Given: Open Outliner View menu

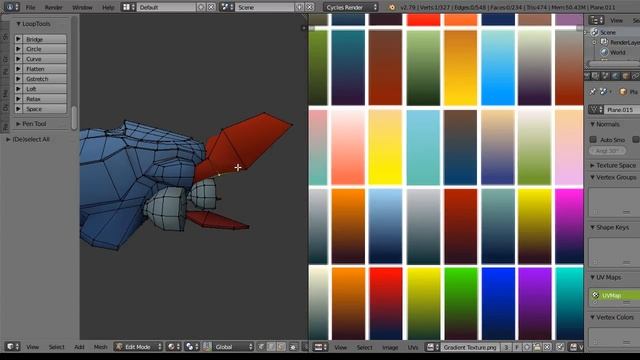Looking at the screenshot, I should 616,20.
